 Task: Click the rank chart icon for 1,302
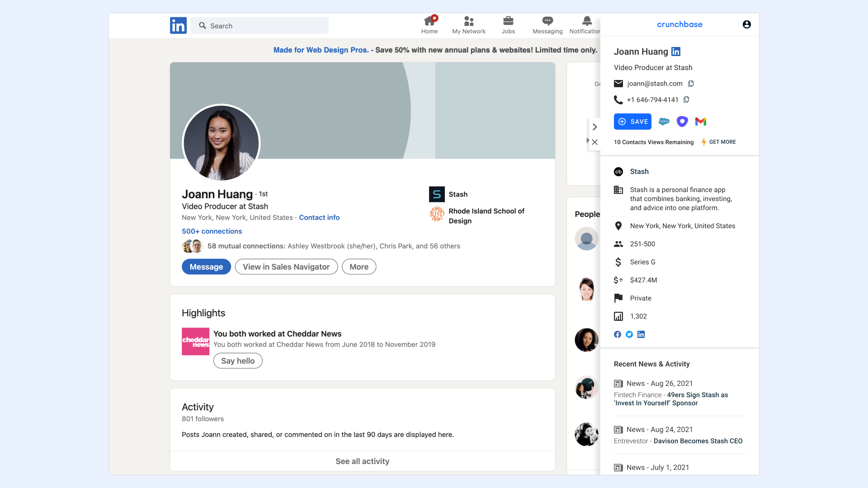[618, 316]
